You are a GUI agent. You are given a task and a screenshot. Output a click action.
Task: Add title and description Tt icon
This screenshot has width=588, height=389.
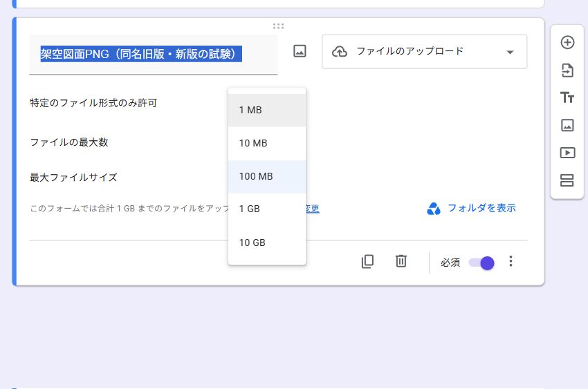pyautogui.click(x=567, y=97)
